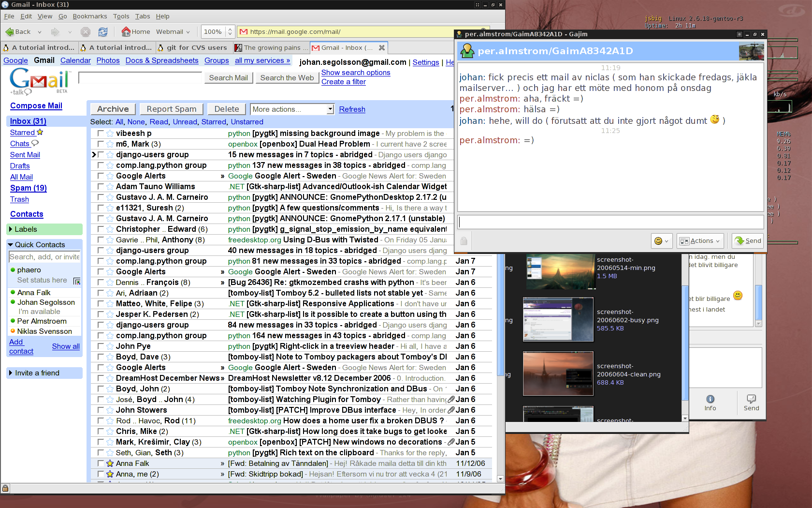Click the Stop loading icon
This screenshot has height=508, width=812.
(x=86, y=32)
